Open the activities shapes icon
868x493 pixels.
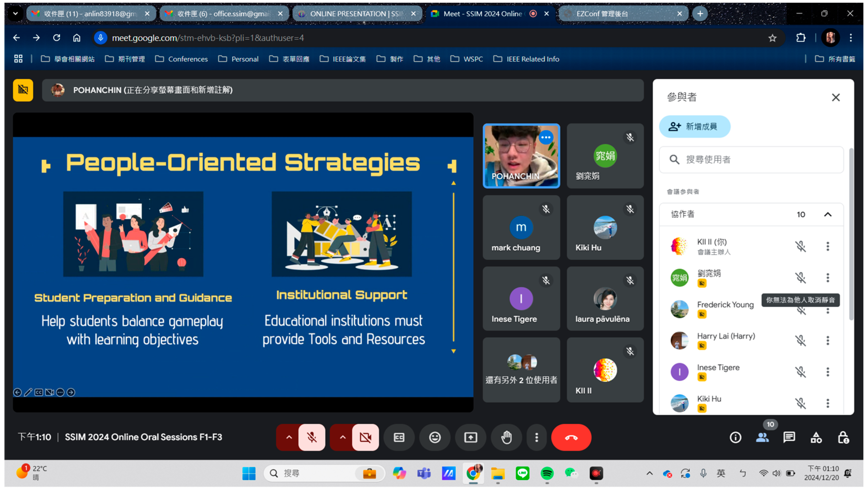[x=816, y=438]
